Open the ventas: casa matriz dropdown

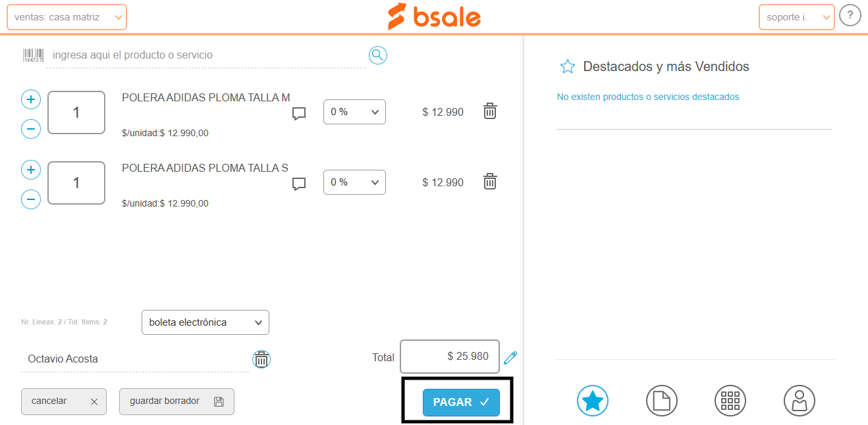coord(67,17)
